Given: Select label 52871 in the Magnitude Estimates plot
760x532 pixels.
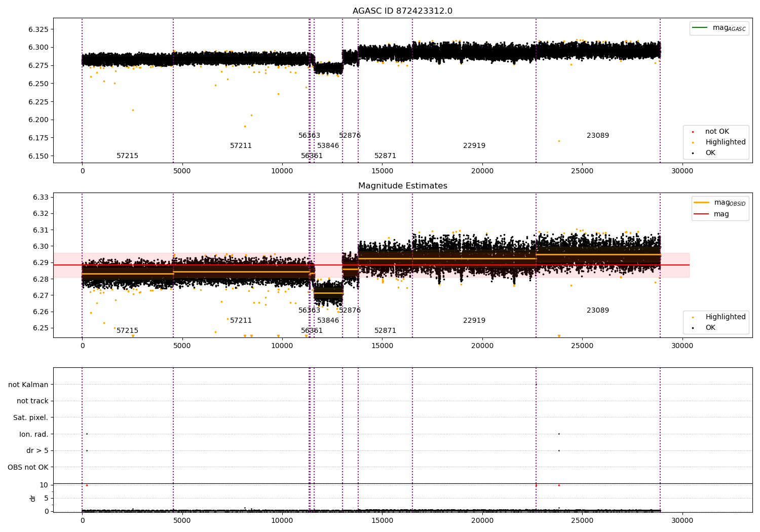Looking at the screenshot, I should [x=385, y=331].
